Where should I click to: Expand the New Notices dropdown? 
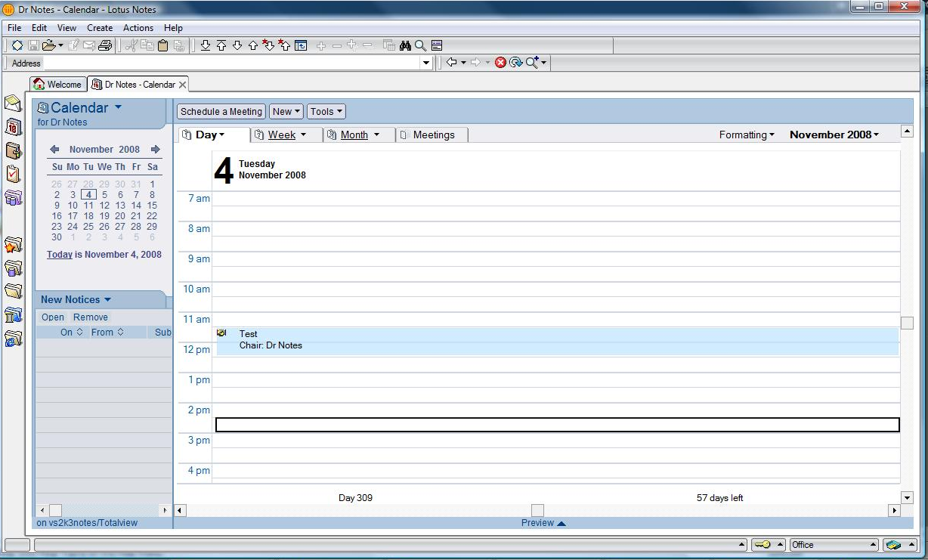(107, 300)
